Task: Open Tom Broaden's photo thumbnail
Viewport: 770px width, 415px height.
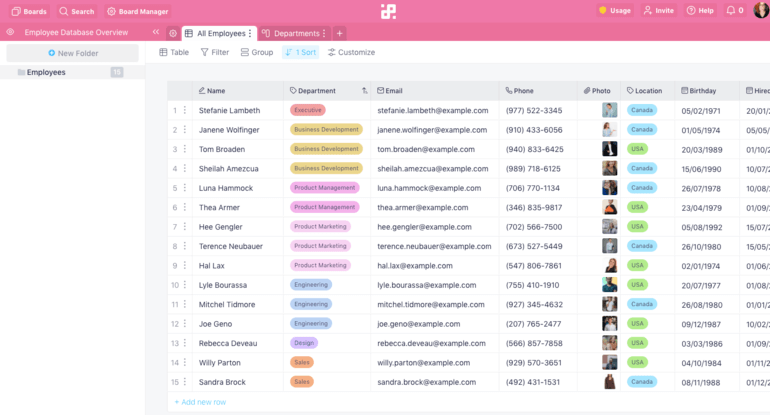Action: pos(609,149)
